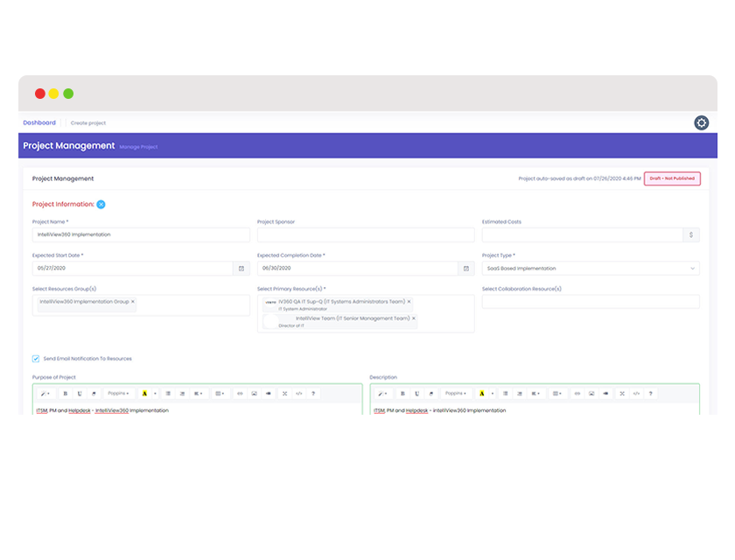Click the Draft - Not Published button

point(672,178)
